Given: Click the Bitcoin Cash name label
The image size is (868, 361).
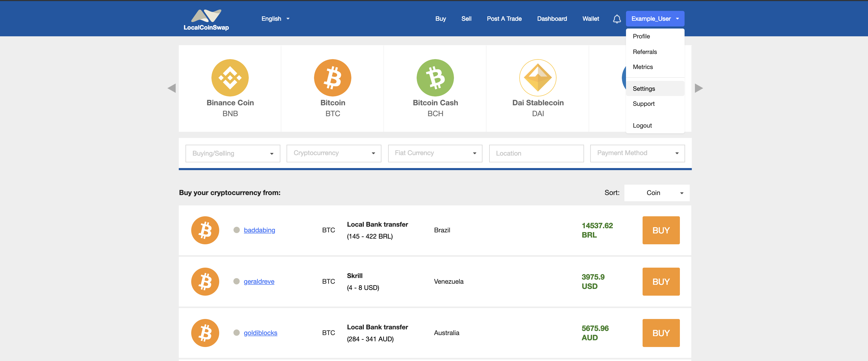Looking at the screenshot, I should coord(435,102).
